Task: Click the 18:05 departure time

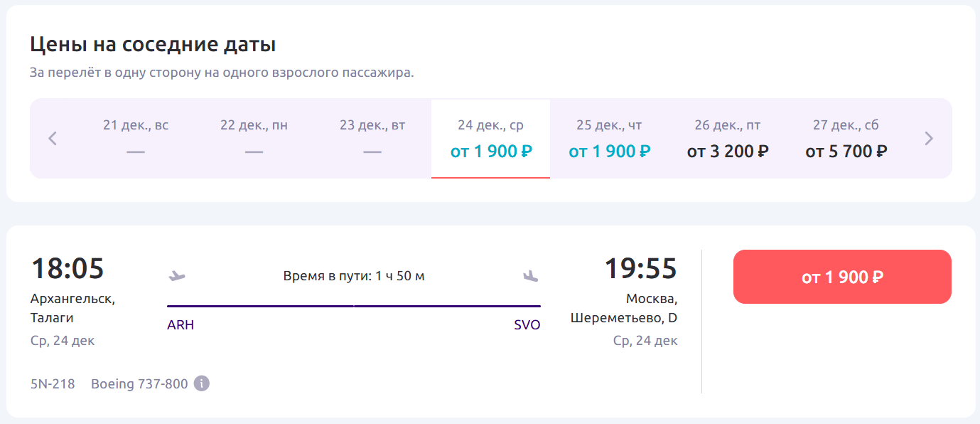Action: coord(68,269)
